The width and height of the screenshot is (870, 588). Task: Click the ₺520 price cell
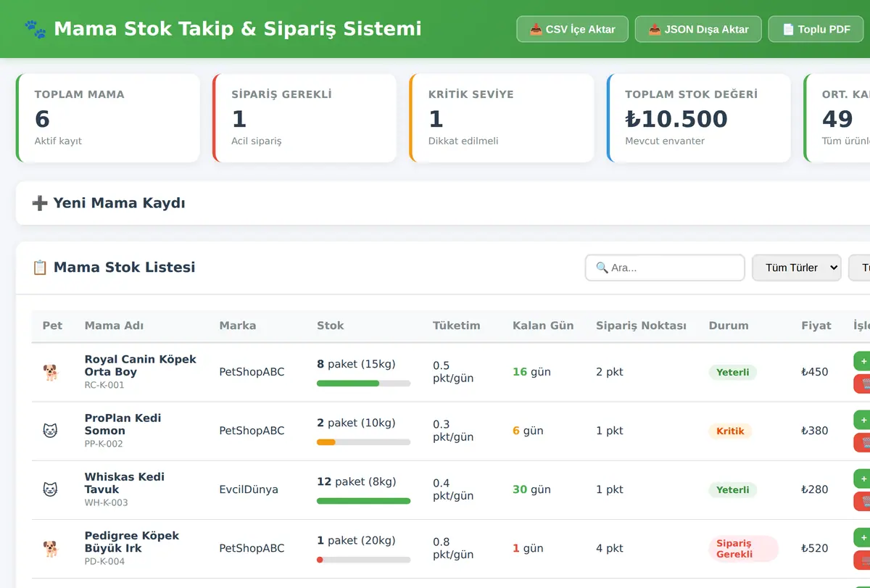point(815,548)
